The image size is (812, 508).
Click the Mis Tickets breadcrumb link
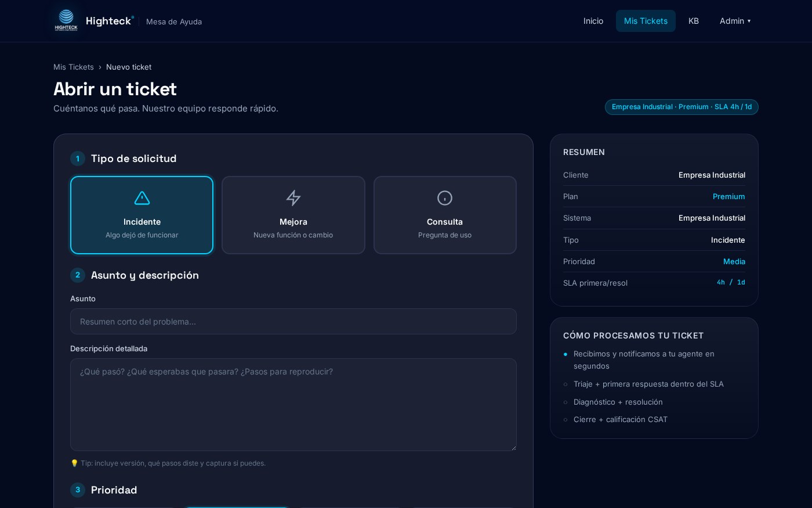tap(74, 67)
